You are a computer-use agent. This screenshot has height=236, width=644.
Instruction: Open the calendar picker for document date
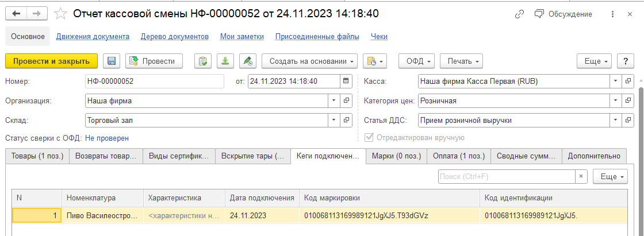pyautogui.click(x=344, y=82)
